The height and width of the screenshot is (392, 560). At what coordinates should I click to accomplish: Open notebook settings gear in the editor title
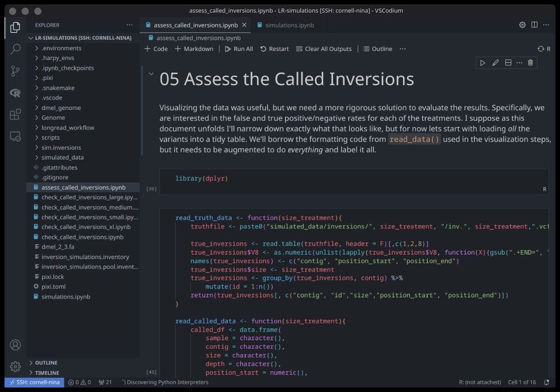point(522,25)
